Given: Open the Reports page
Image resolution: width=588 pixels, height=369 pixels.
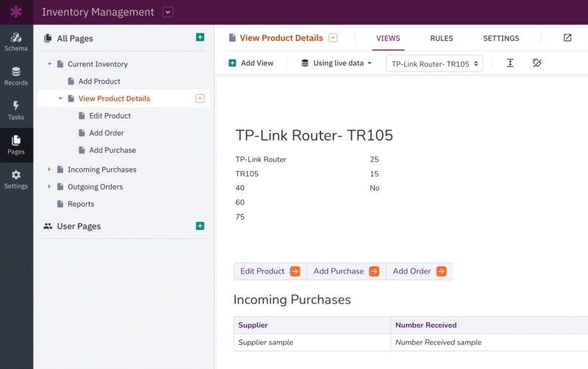Looking at the screenshot, I should pyautogui.click(x=81, y=204).
